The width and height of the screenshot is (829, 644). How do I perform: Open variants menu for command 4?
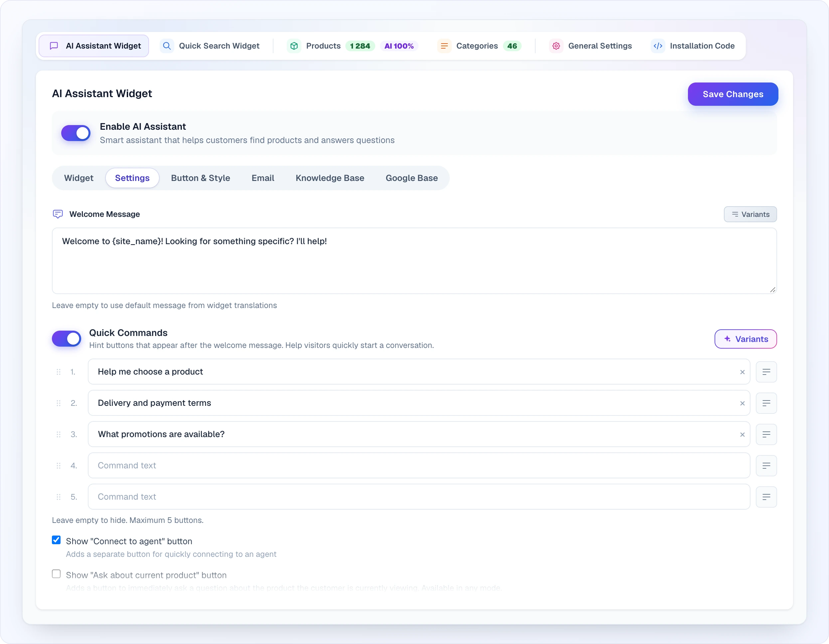point(766,466)
